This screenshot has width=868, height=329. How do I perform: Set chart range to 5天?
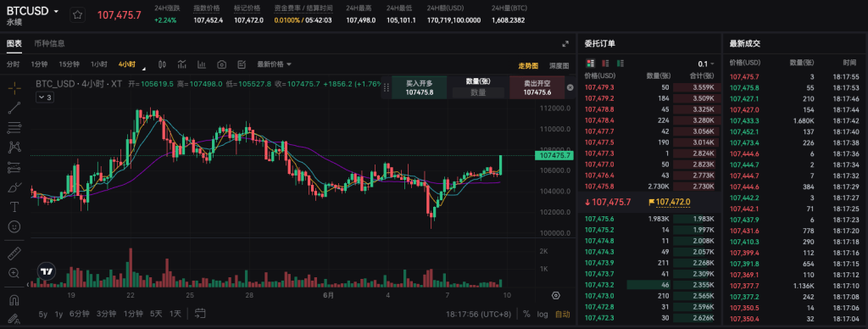[156, 314]
